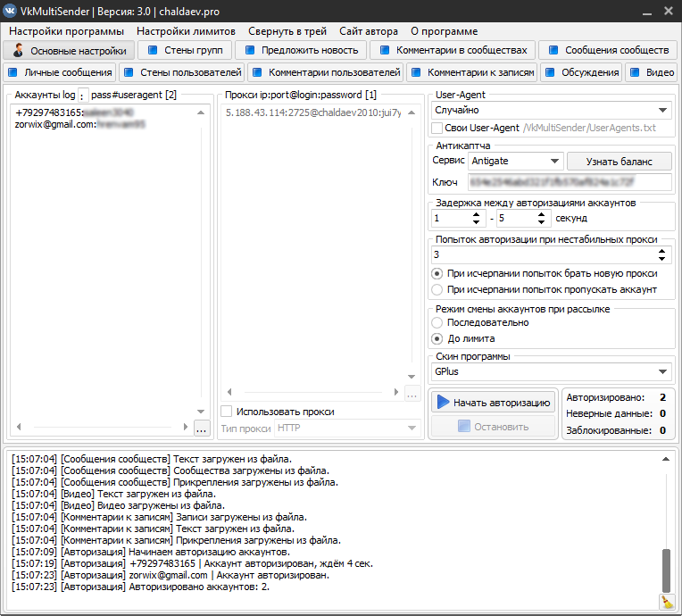The height and width of the screenshot is (616, 682).
Task: Increase the maximum delay seconds stepper
Action: point(541,214)
